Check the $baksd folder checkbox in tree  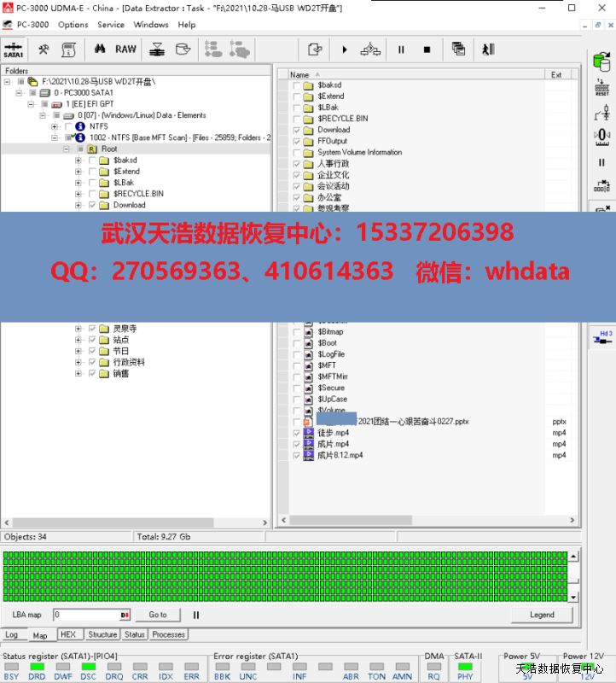tap(92, 161)
